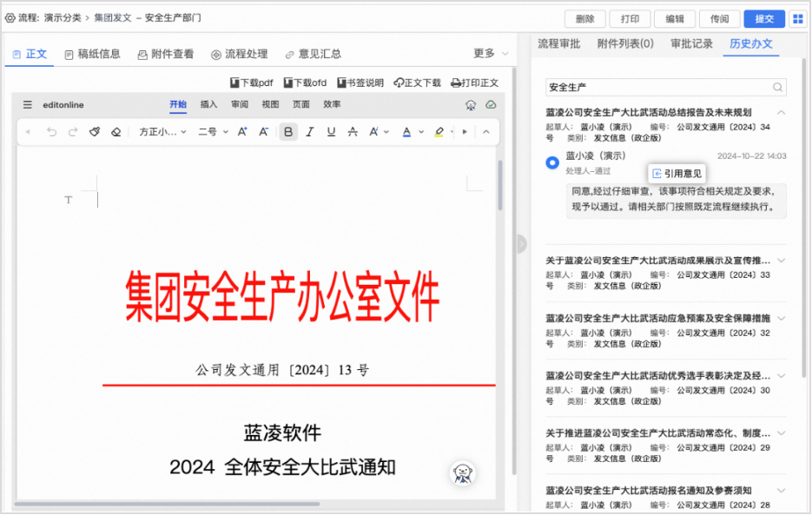Switch to the 正文 tab

[30, 54]
